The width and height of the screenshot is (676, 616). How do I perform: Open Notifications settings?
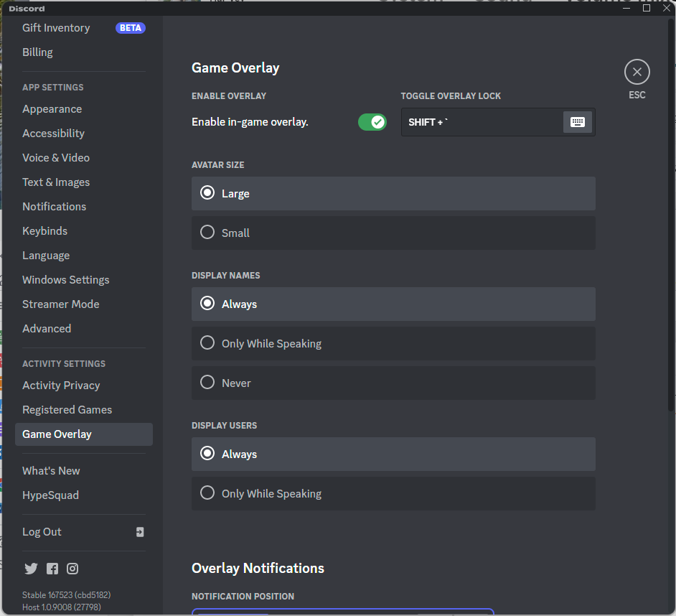55,207
